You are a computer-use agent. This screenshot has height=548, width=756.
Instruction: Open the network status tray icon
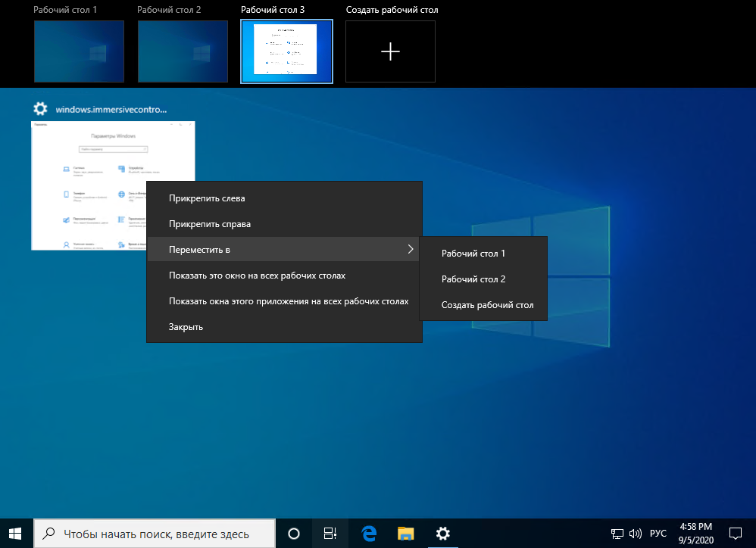[618, 534]
